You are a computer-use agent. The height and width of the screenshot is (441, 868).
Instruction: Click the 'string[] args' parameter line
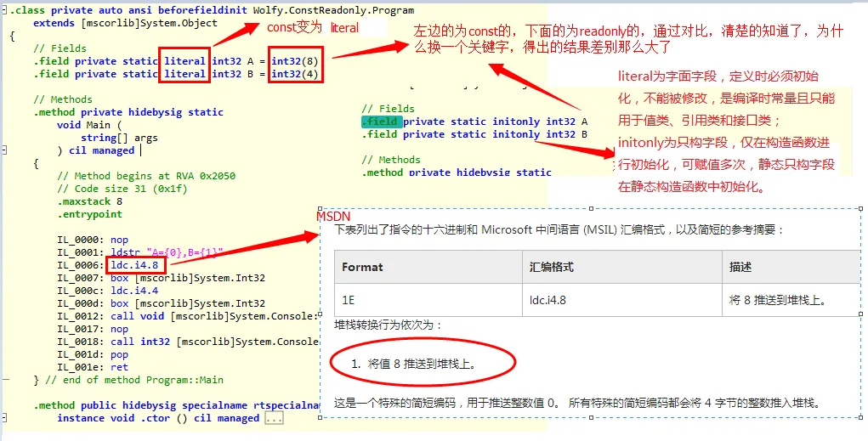click(119, 138)
